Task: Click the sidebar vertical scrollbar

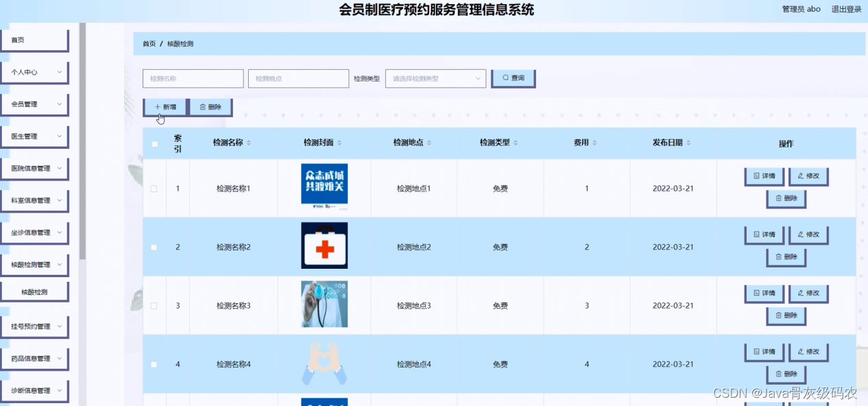Action: (82, 141)
